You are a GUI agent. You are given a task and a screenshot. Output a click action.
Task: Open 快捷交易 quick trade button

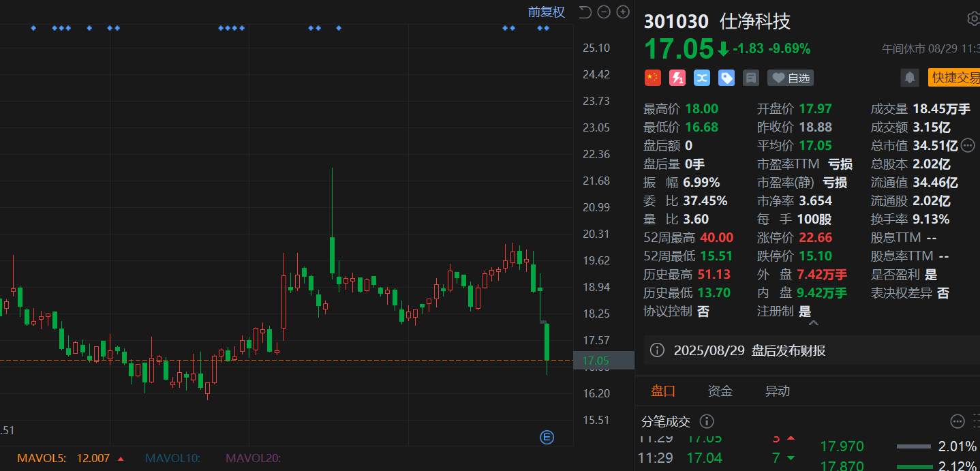click(954, 78)
